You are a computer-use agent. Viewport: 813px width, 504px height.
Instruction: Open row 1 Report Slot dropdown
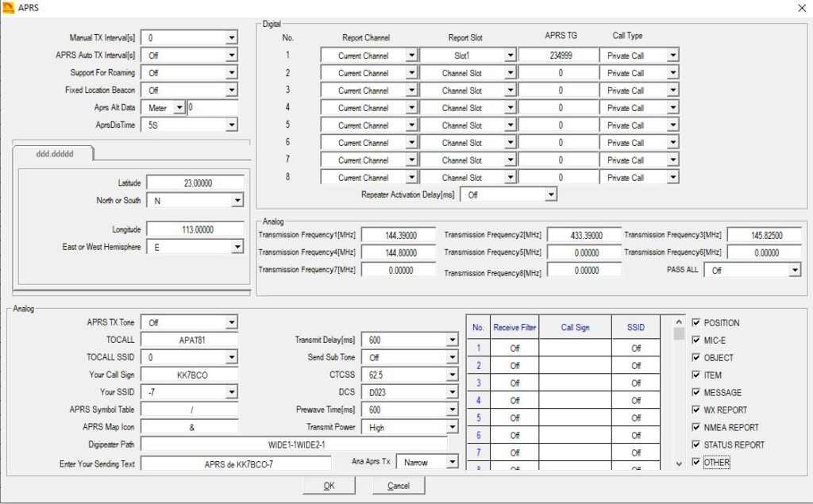click(509, 56)
